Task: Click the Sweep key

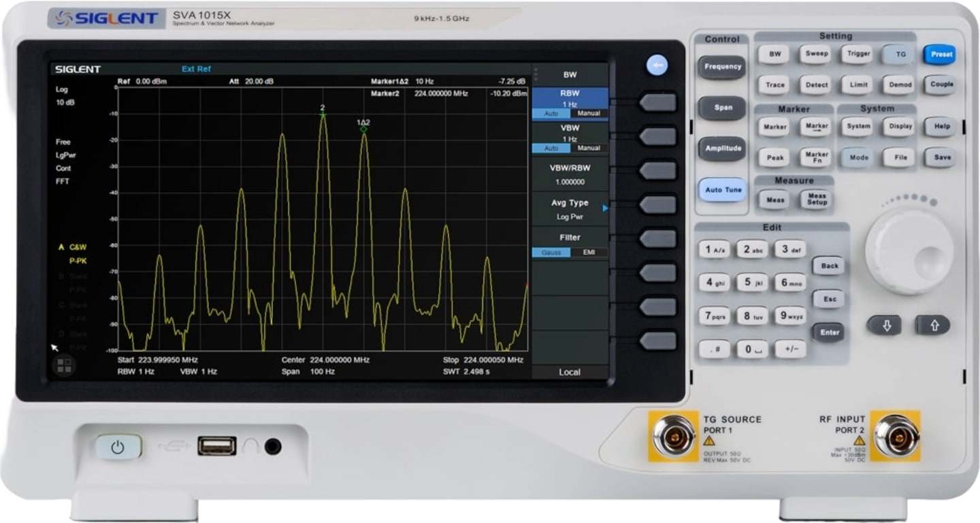Action: 816,54
